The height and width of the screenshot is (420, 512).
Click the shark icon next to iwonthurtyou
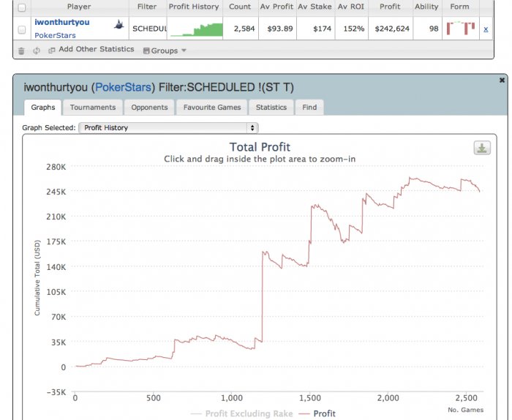pos(119,24)
